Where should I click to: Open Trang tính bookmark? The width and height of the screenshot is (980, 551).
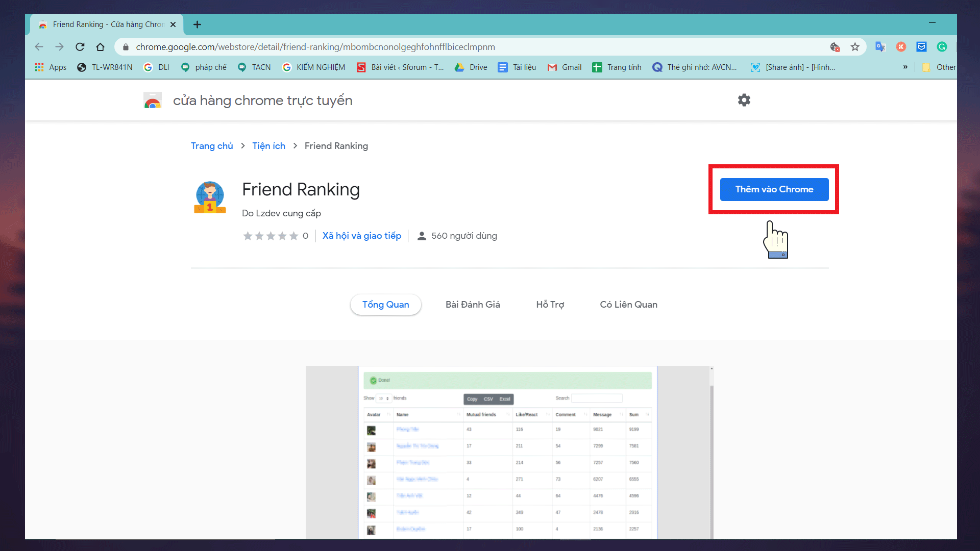click(617, 67)
